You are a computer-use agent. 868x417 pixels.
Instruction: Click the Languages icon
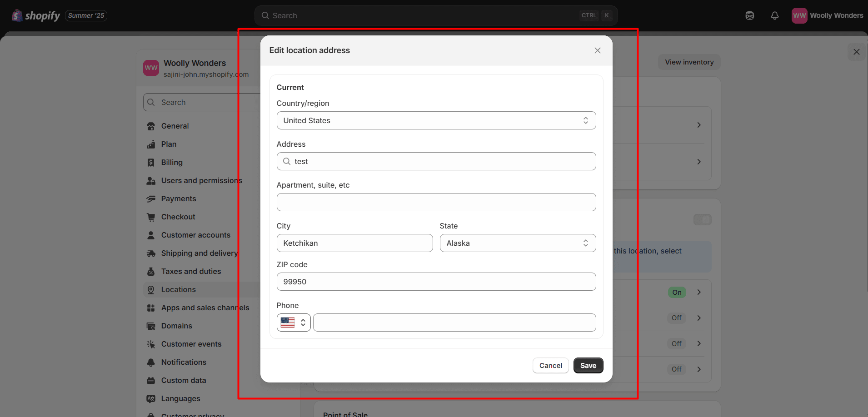pyautogui.click(x=151, y=399)
